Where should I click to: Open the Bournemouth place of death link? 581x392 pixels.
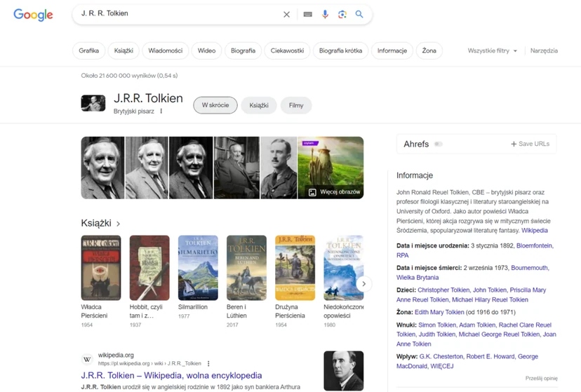pos(530,268)
